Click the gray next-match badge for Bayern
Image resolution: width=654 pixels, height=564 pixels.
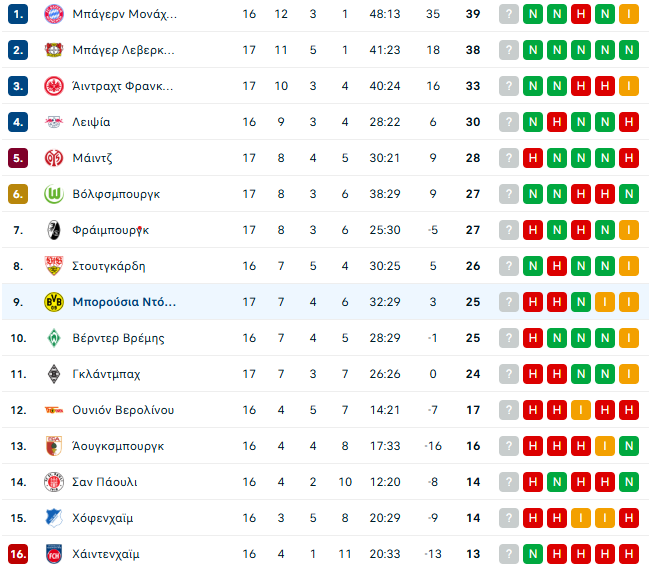coord(509,14)
